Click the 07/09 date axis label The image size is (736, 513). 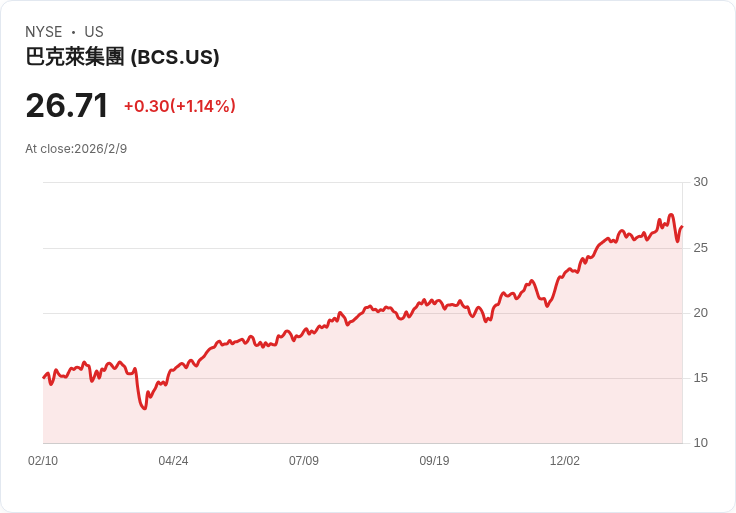304,461
